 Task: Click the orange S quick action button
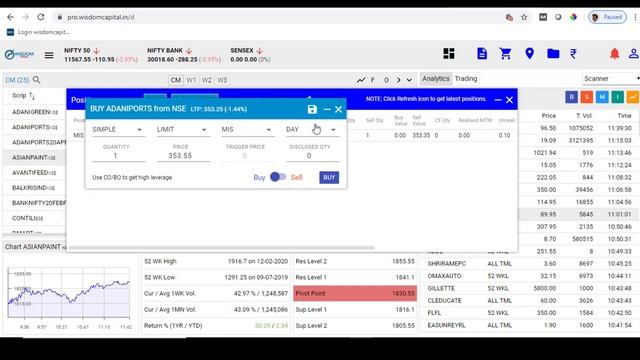587,97
